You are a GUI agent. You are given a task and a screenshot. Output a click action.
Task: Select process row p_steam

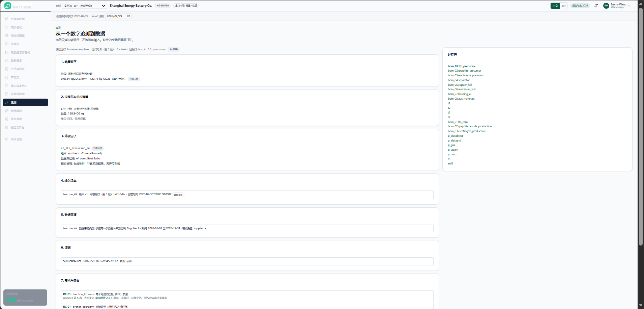click(453, 150)
